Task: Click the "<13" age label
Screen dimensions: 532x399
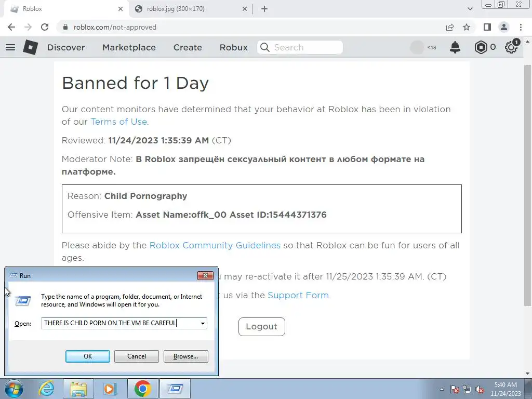Action: tap(432, 47)
